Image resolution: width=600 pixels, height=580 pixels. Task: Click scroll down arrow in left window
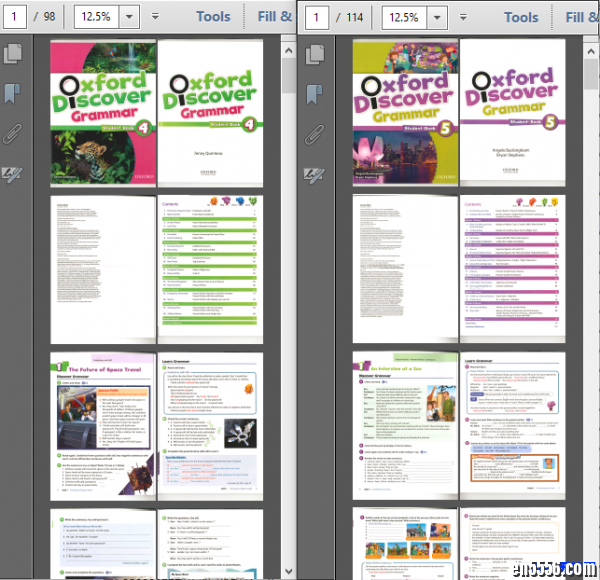pyautogui.click(x=289, y=571)
